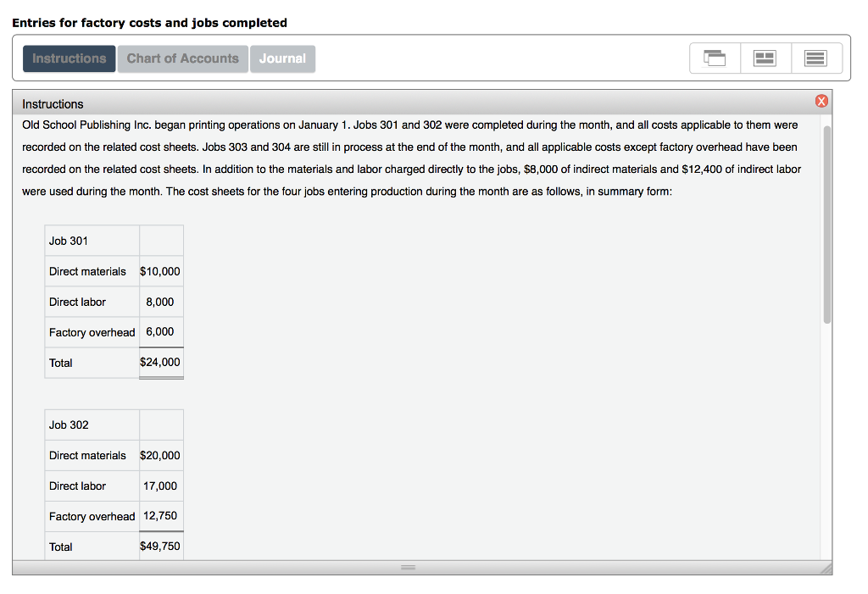Select the tiled panels layout icon
This screenshot has height=594, width=868.
click(765, 58)
